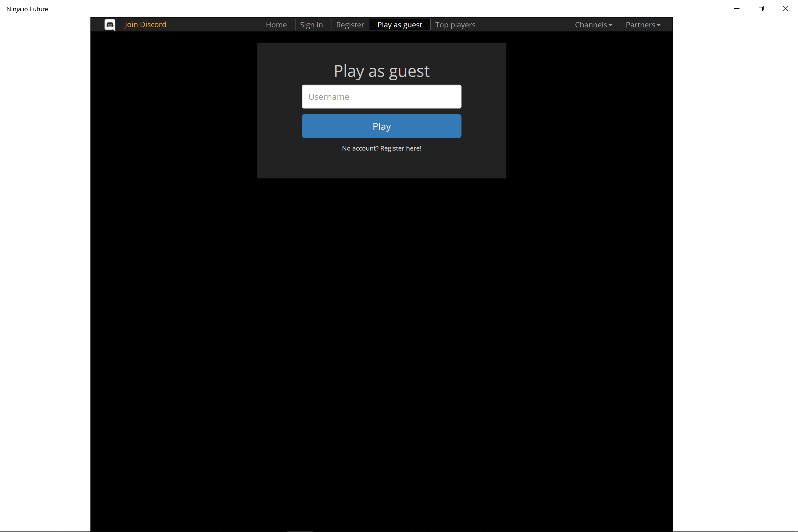Image resolution: width=798 pixels, height=532 pixels.
Task: Click the 'No account?' text below Play
Action: pos(360,148)
